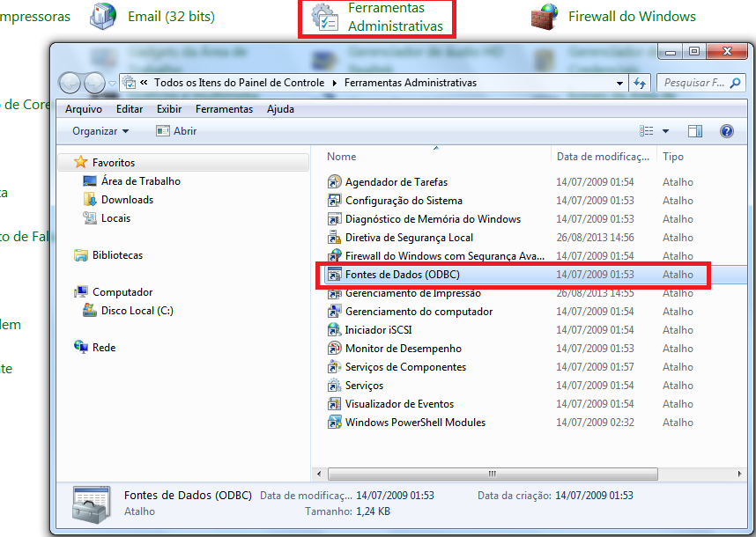Click Atalho type of Iniciador iSCSI row

pyautogui.click(x=678, y=330)
